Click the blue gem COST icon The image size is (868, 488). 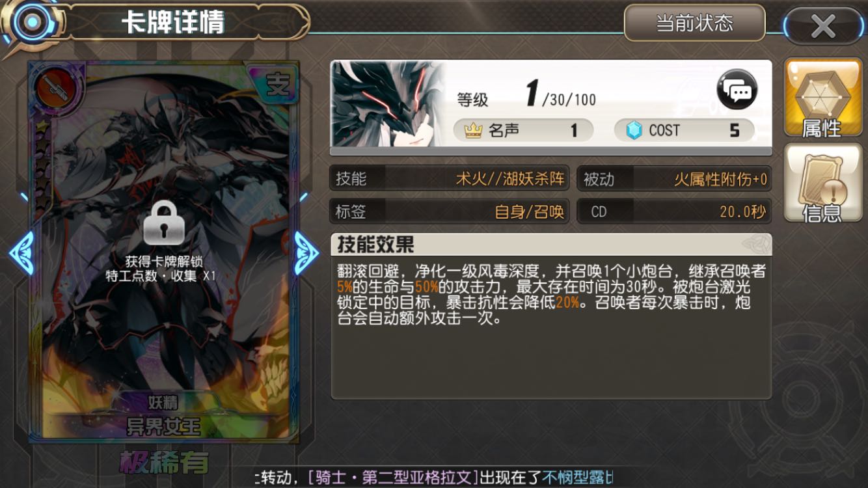click(x=634, y=131)
